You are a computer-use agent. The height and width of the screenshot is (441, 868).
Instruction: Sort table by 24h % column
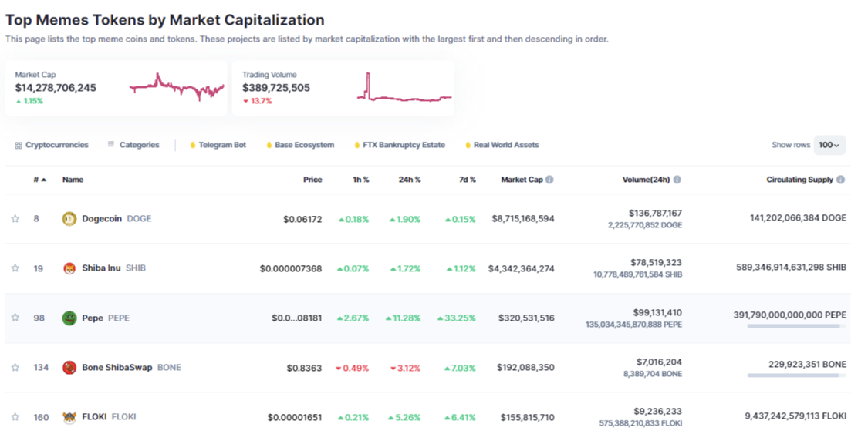[x=410, y=180]
